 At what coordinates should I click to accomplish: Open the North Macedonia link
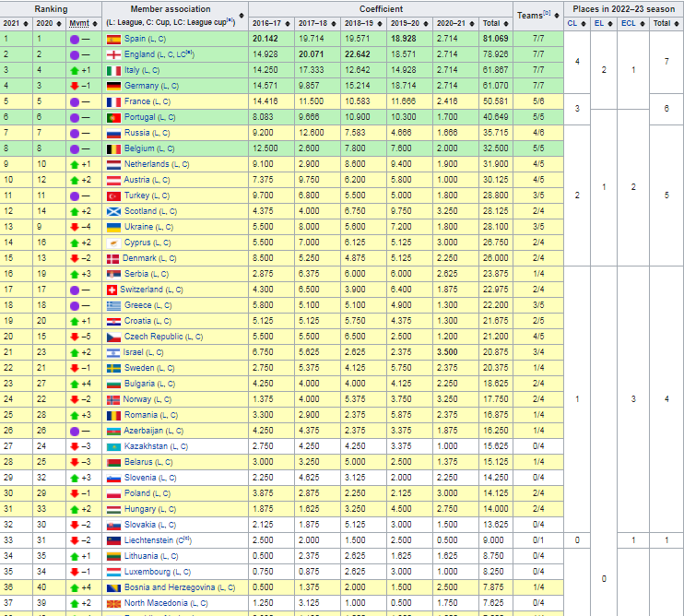[x=156, y=603]
